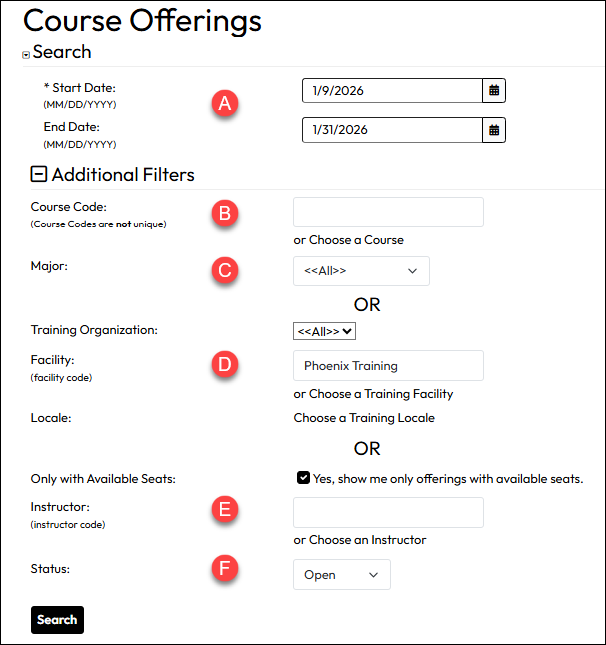This screenshot has width=606, height=645.
Task: Open the End Date calendar picker
Action: (x=494, y=130)
